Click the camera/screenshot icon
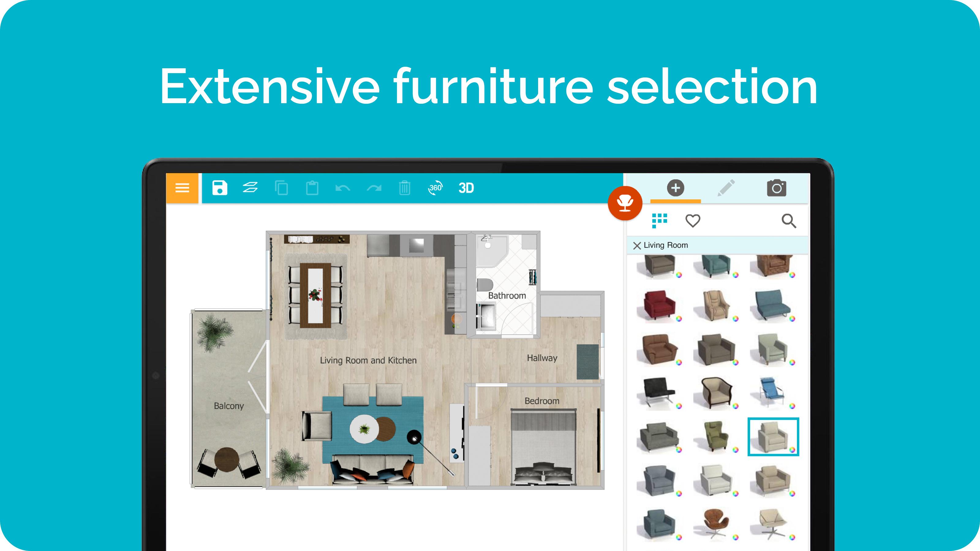Image resolution: width=980 pixels, height=551 pixels. coord(777,188)
